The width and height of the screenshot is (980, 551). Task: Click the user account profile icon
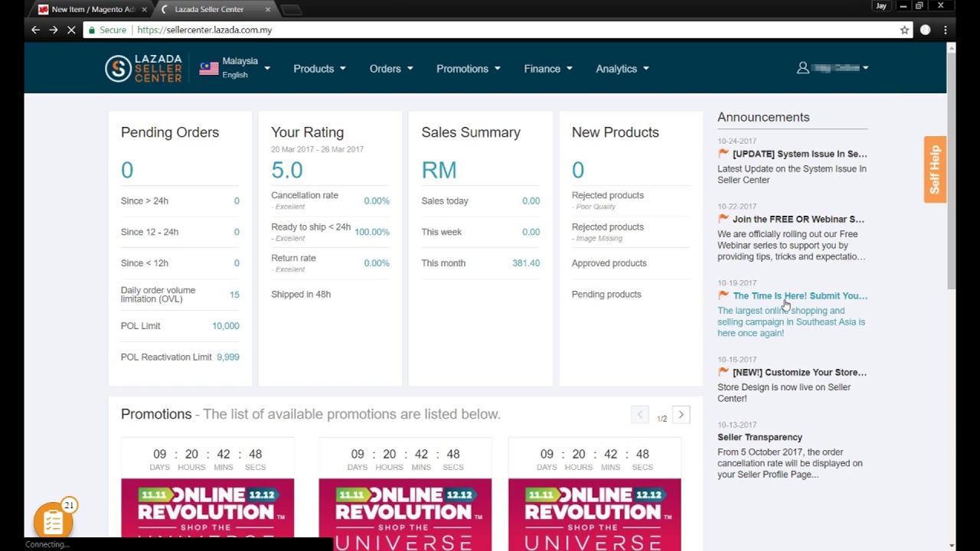[x=802, y=68]
